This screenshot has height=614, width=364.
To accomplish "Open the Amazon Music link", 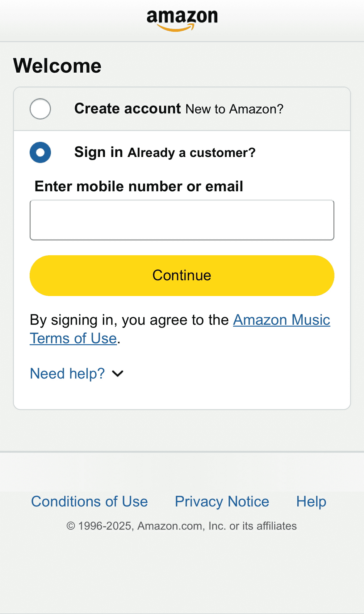I will click(281, 320).
